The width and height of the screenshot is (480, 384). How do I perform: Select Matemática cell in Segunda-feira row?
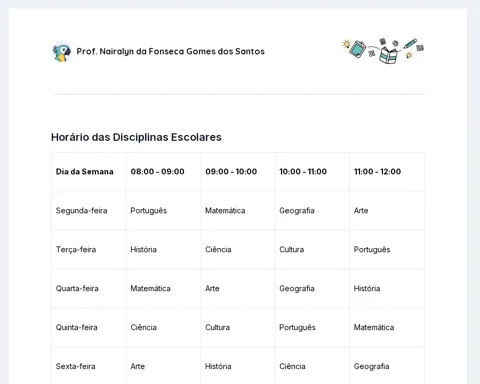pos(225,211)
